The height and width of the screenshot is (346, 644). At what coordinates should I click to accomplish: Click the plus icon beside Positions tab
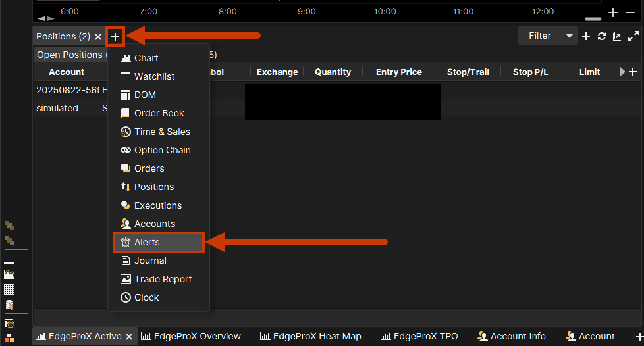(115, 36)
